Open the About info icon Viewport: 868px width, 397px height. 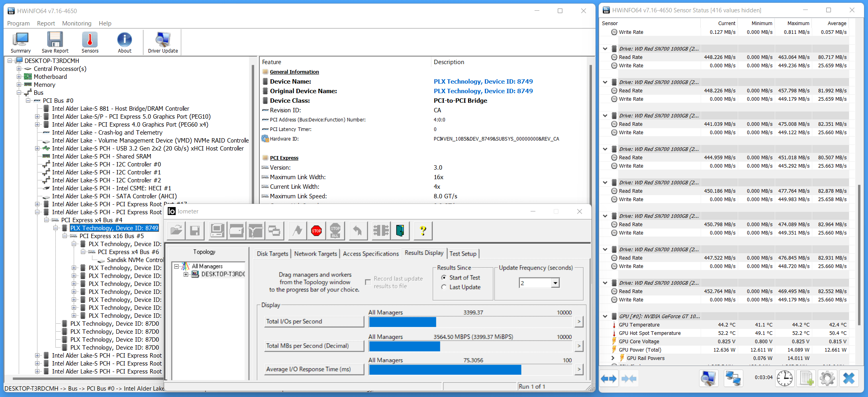pos(125,43)
